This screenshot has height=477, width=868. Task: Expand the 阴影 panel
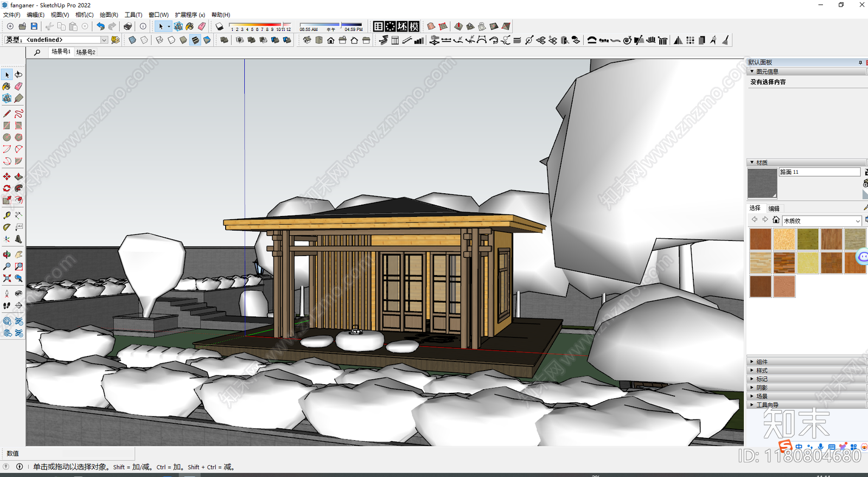point(752,387)
